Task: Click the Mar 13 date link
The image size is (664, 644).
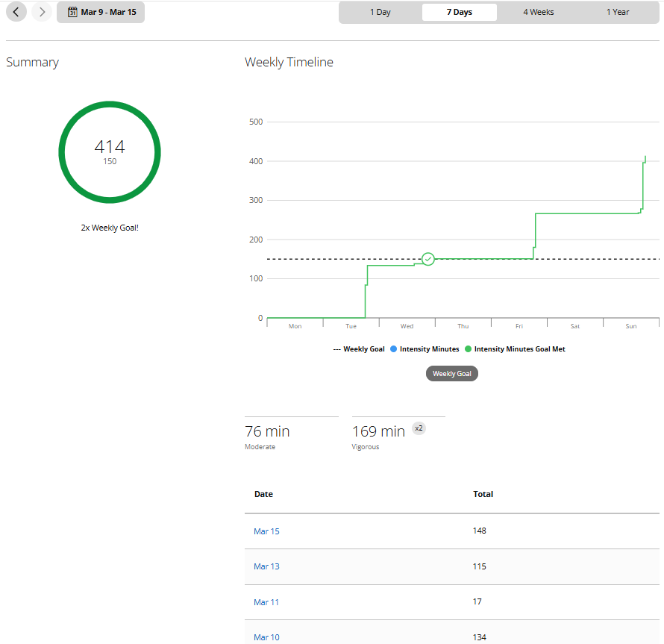Action: [266, 566]
